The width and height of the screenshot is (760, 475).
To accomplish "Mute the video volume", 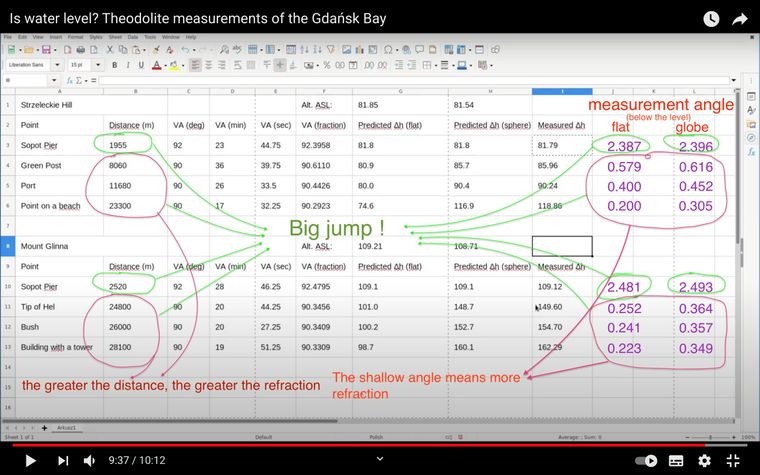I will [x=90, y=460].
